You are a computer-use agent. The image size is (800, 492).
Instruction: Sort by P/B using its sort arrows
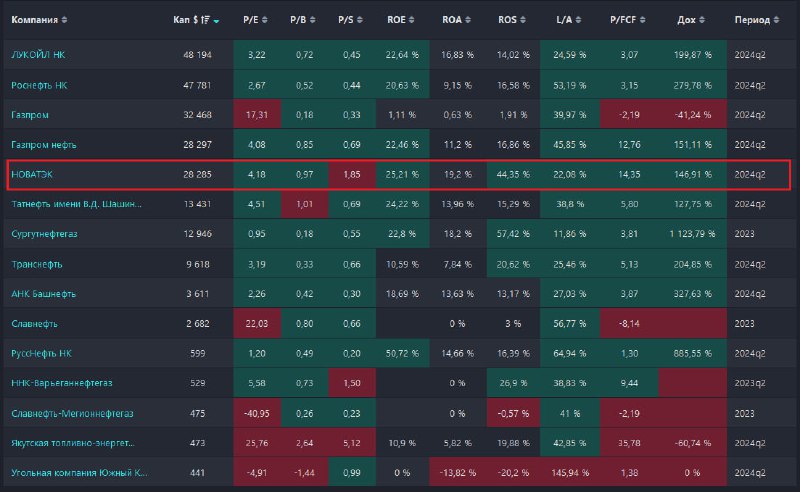point(312,20)
